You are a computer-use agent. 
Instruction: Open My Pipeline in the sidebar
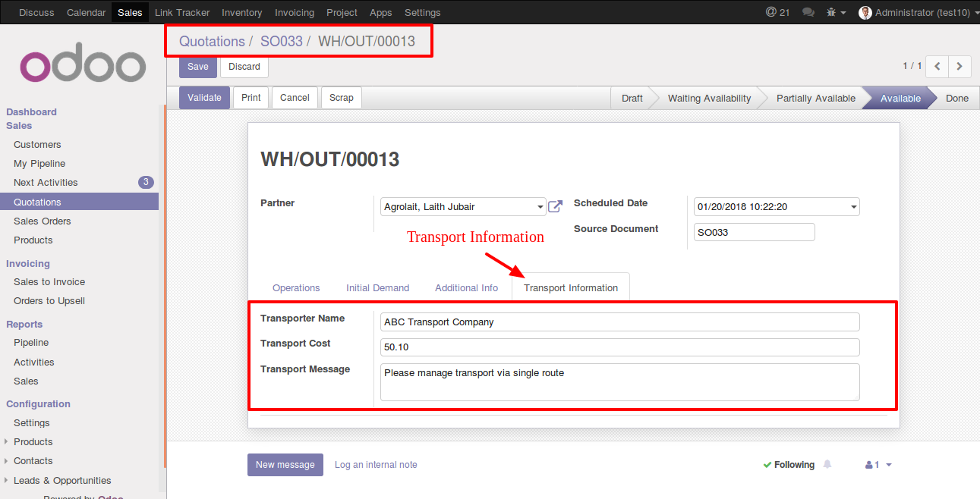coord(39,163)
